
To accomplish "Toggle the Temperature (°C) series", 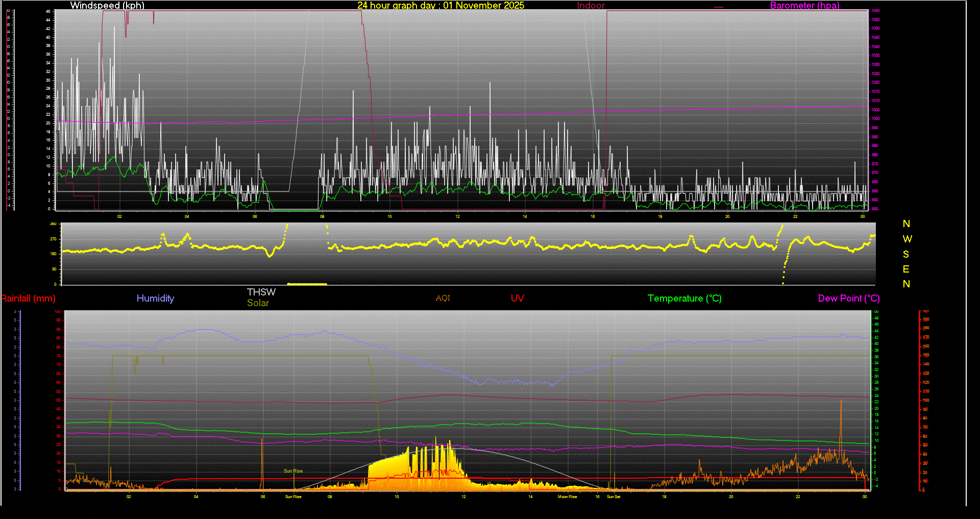I will 684,298.
